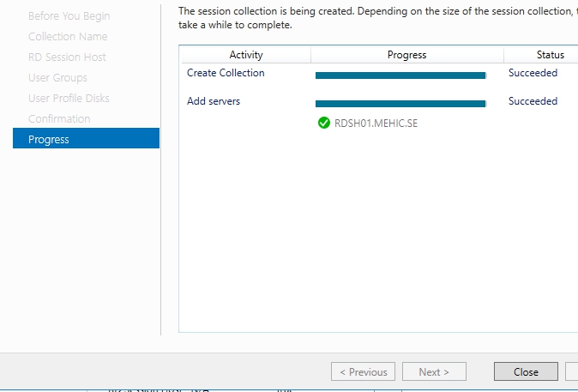
Task: Select the Add servers activity row
Action: point(214,101)
